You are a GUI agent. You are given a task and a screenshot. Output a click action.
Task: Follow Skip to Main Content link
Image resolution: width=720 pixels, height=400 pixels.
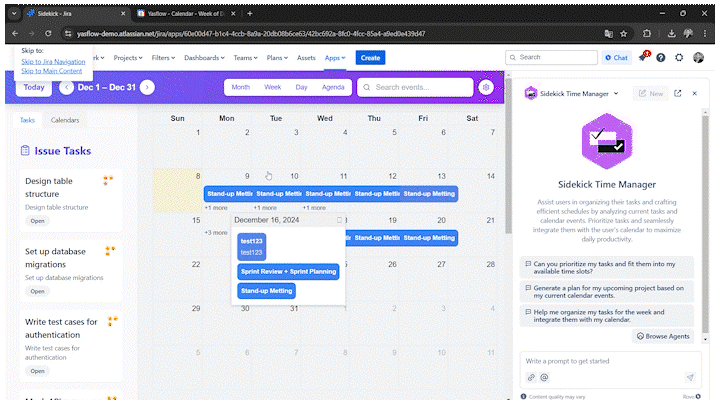pos(51,71)
